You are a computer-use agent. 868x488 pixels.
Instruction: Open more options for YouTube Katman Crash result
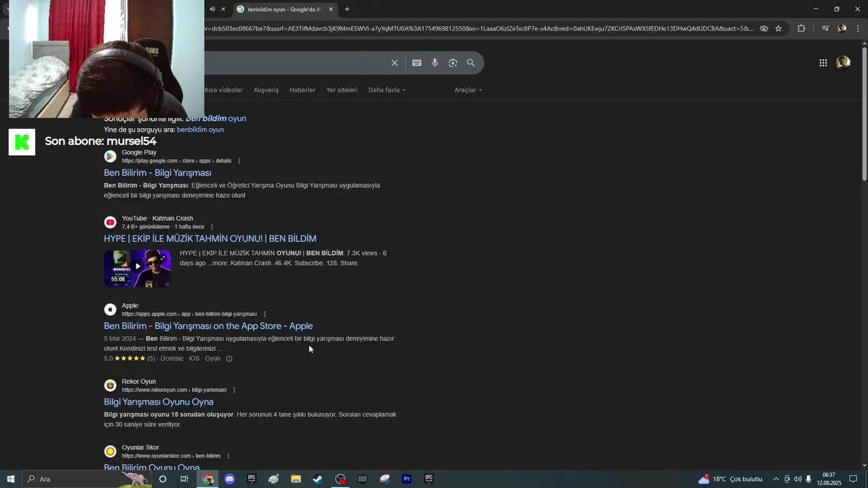212,227
